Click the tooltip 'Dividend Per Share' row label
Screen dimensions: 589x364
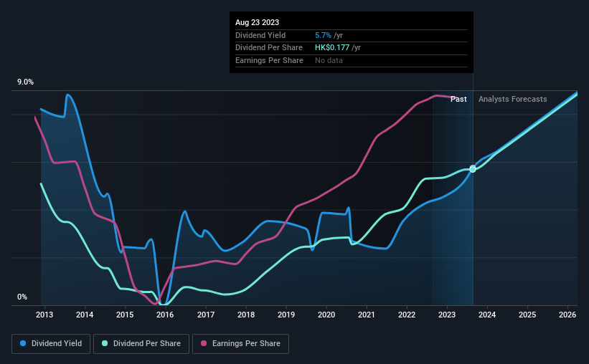pos(268,48)
